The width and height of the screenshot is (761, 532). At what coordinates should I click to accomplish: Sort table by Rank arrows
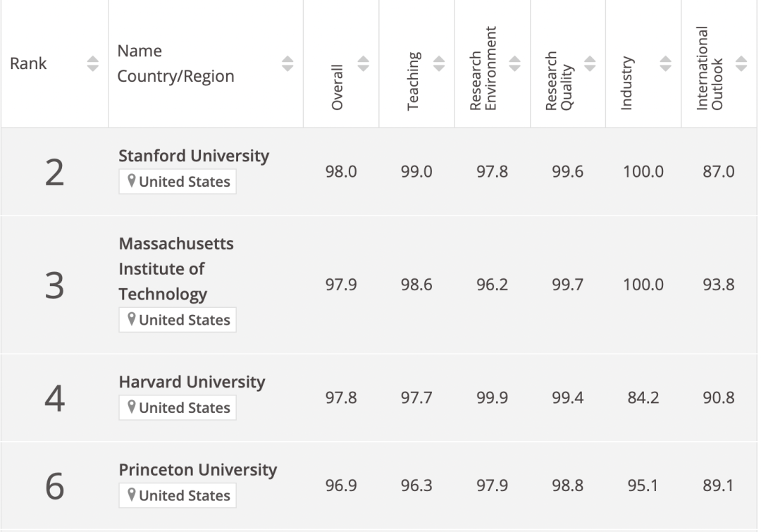(93, 63)
